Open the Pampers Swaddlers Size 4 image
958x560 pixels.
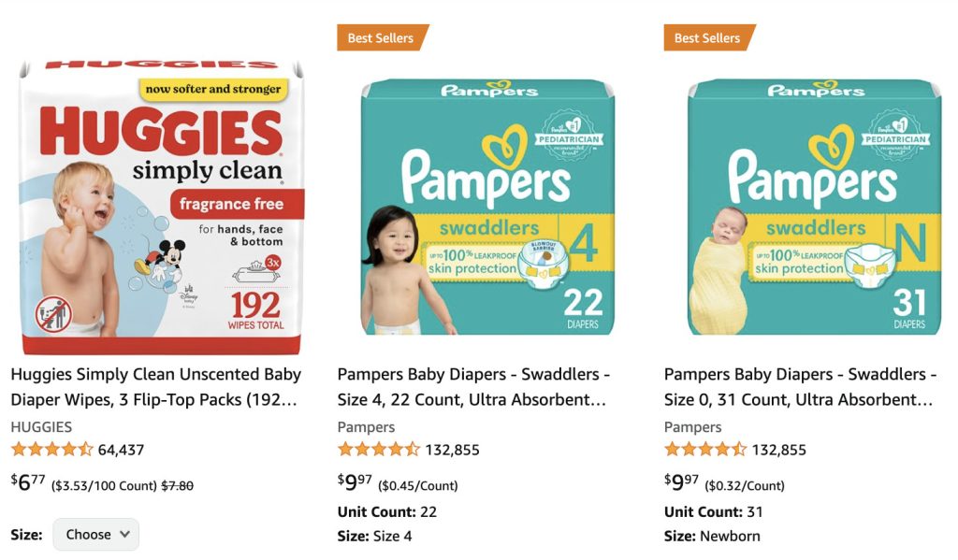coord(487,206)
